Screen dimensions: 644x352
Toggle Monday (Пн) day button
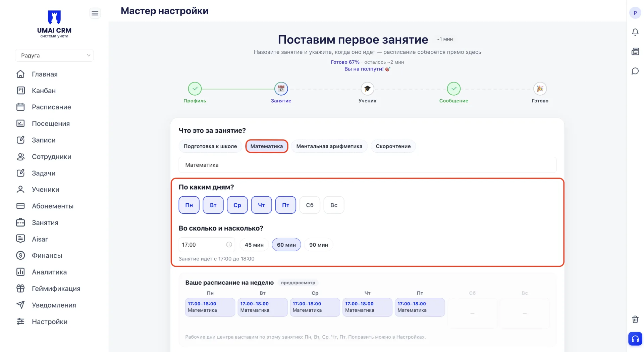189,205
